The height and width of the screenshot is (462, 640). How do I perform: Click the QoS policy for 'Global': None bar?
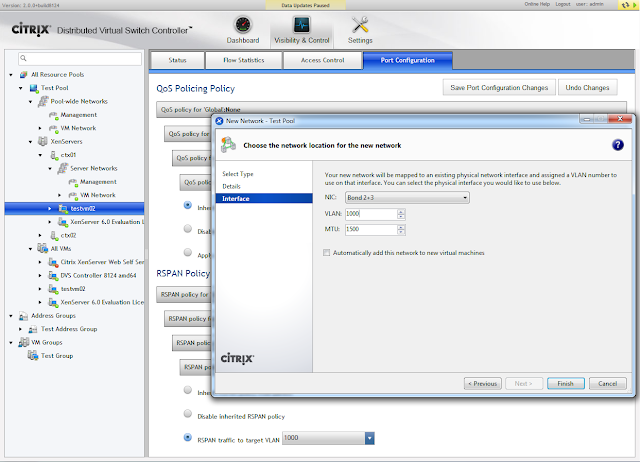point(391,109)
